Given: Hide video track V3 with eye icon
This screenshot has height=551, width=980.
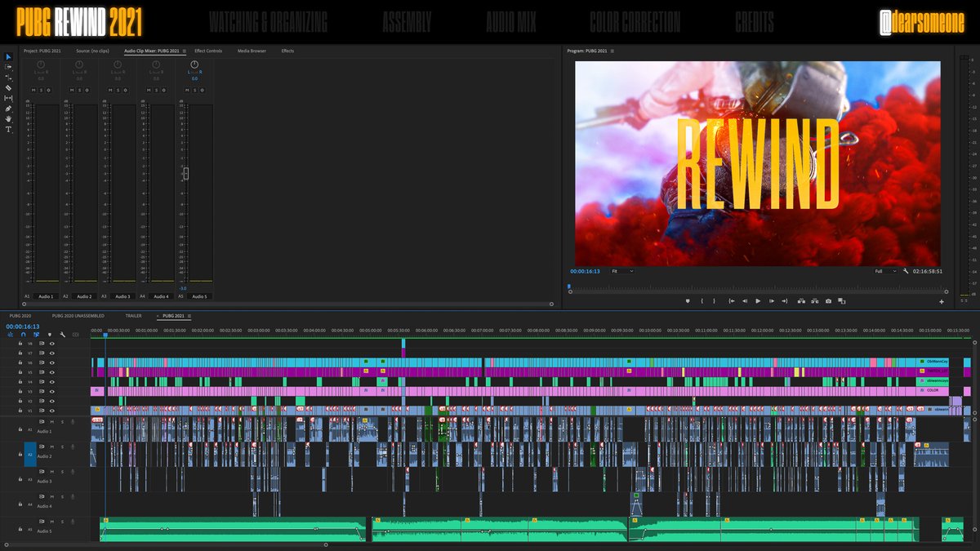Looking at the screenshot, I should (x=52, y=392).
